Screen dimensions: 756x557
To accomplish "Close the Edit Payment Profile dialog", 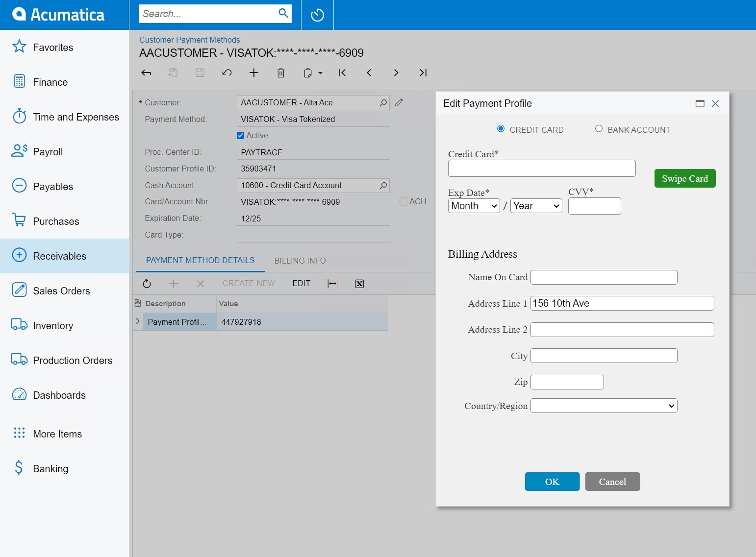I will pyautogui.click(x=715, y=103).
